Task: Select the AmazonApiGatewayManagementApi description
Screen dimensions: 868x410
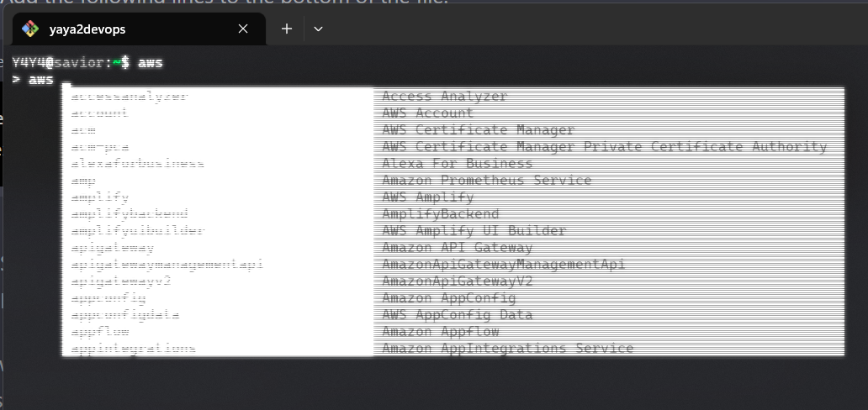Action: click(x=503, y=265)
